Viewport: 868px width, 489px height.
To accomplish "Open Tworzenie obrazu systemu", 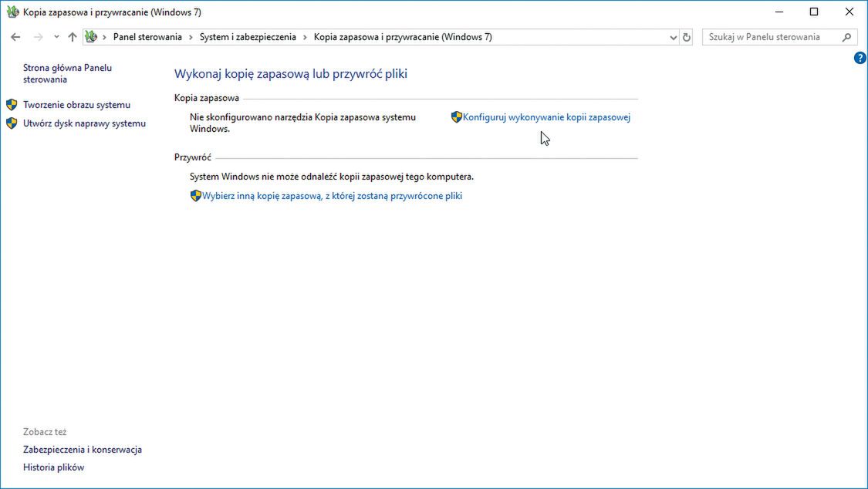I will coord(76,105).
